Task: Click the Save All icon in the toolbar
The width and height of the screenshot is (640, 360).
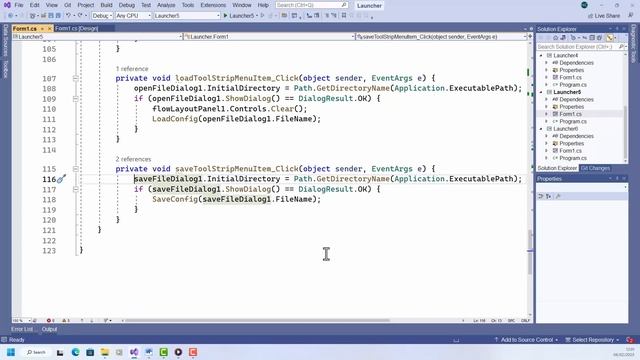Action: tap(58, 16)
